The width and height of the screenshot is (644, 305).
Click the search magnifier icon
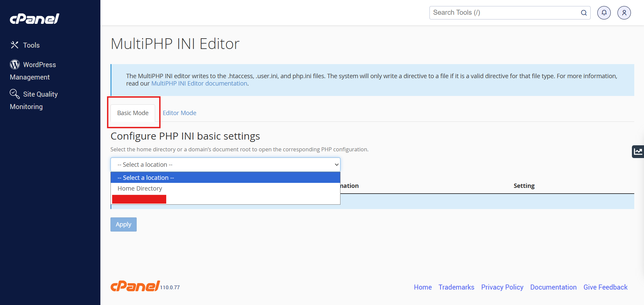(x=584, y=13)
